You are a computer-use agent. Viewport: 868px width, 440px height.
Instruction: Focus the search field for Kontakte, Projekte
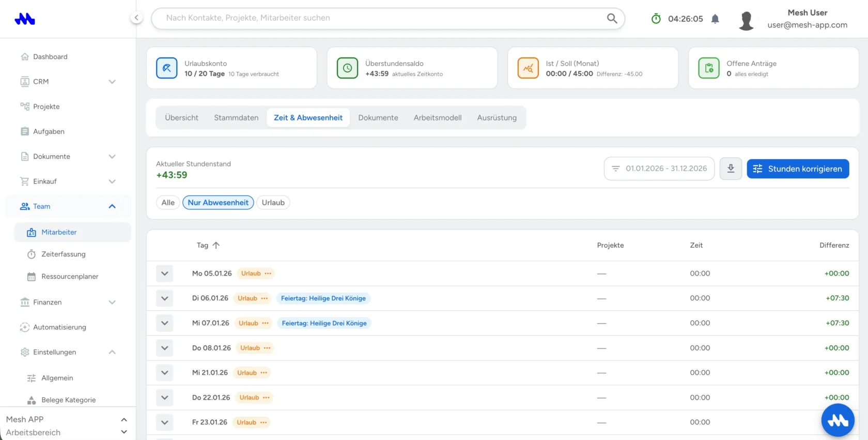388,19
